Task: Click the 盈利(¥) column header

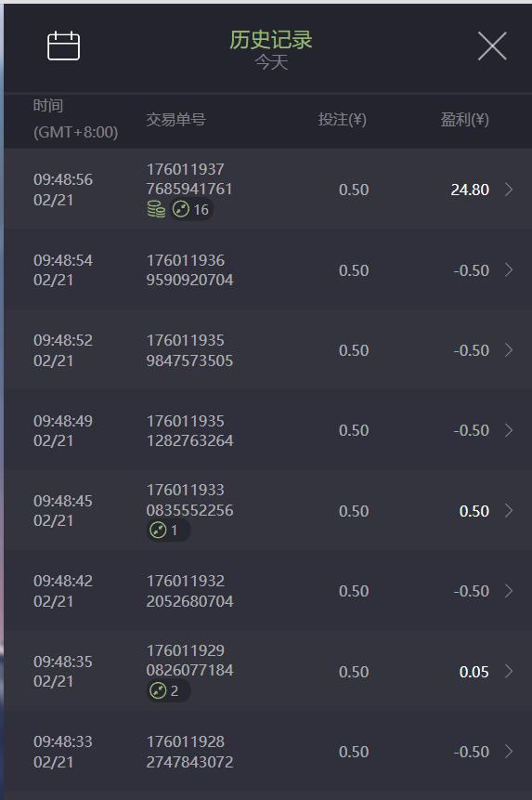Action: click(464, 120)
